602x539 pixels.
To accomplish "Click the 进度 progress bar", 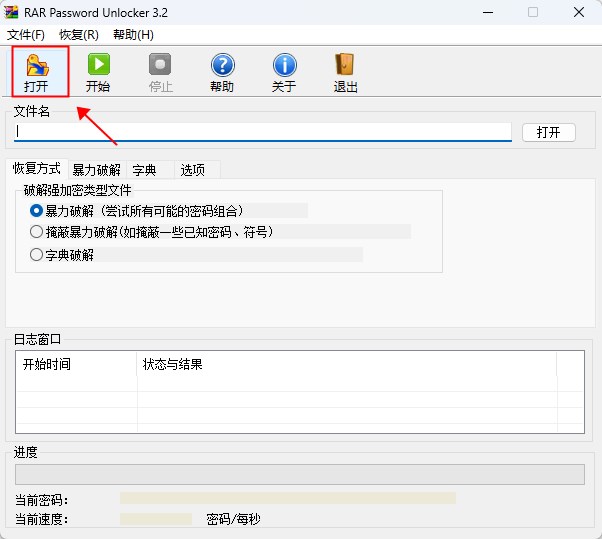I will [300, 475].
